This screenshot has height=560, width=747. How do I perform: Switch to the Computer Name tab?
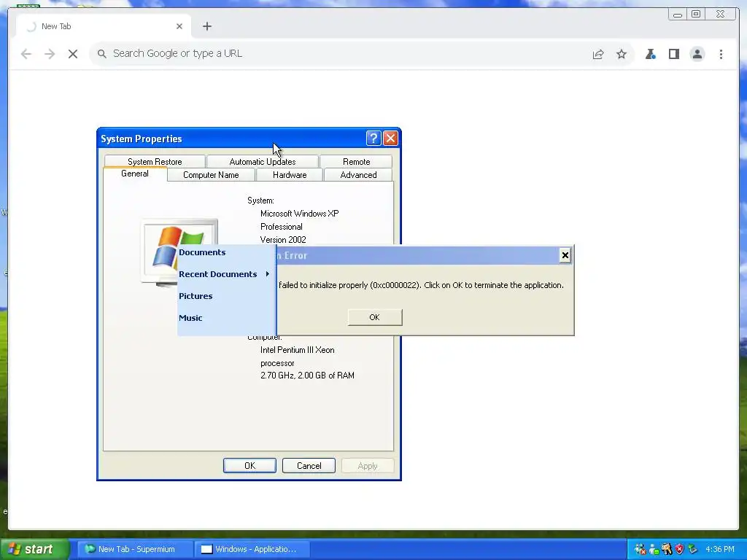pyautogui.click(x=211, y=175)
